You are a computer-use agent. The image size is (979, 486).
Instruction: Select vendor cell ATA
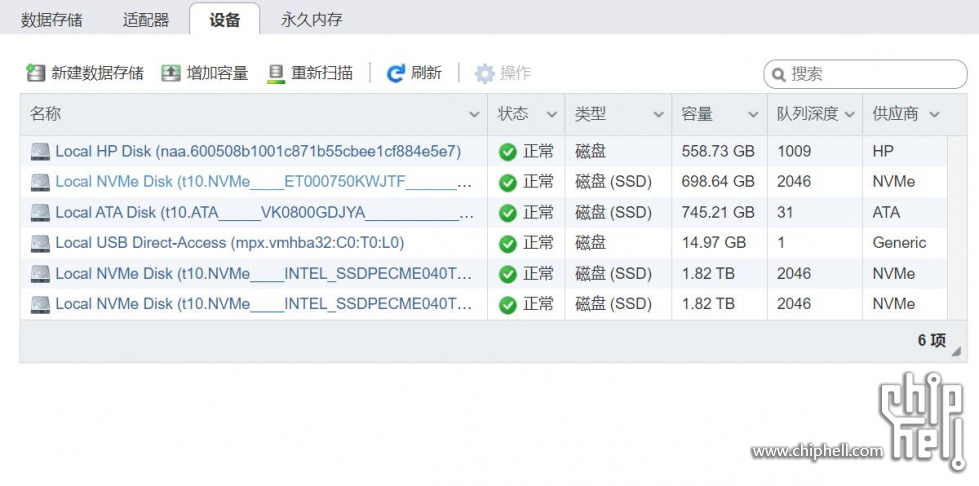click(887, 212)
